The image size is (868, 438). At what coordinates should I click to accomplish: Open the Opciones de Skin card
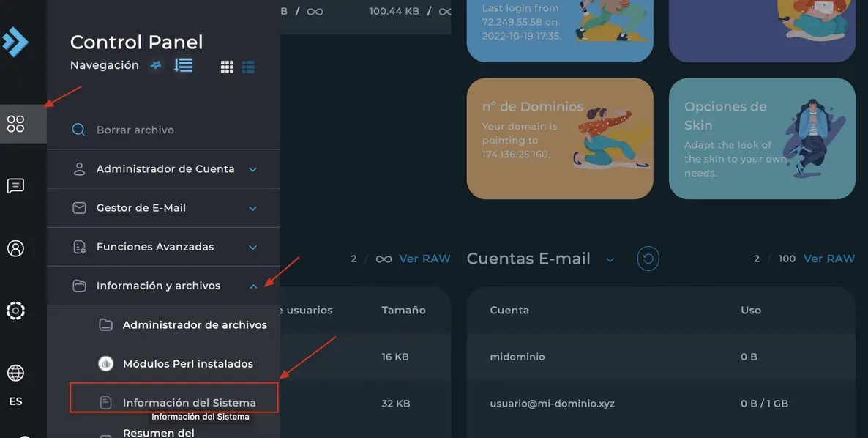tap(763, 138)
